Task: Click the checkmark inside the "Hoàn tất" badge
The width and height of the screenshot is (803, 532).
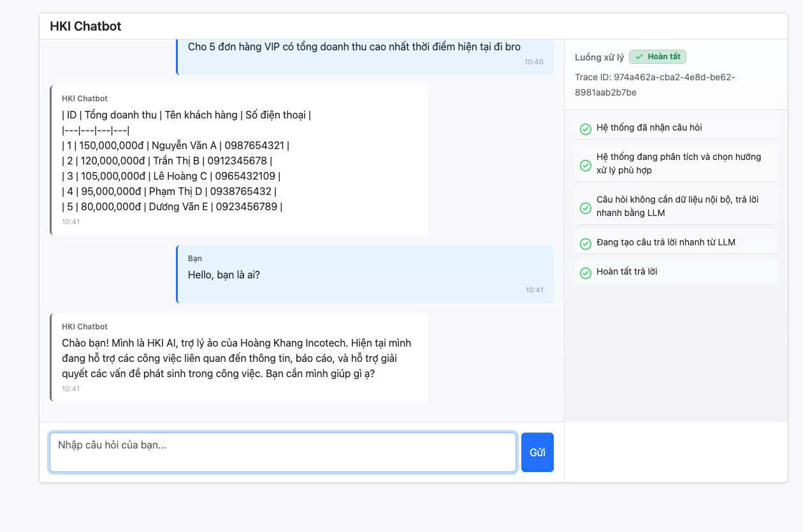Action: 639,56
